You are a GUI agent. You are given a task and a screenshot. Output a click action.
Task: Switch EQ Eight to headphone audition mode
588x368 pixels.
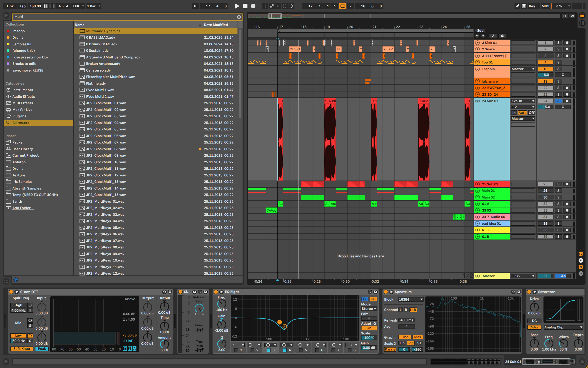365,299
